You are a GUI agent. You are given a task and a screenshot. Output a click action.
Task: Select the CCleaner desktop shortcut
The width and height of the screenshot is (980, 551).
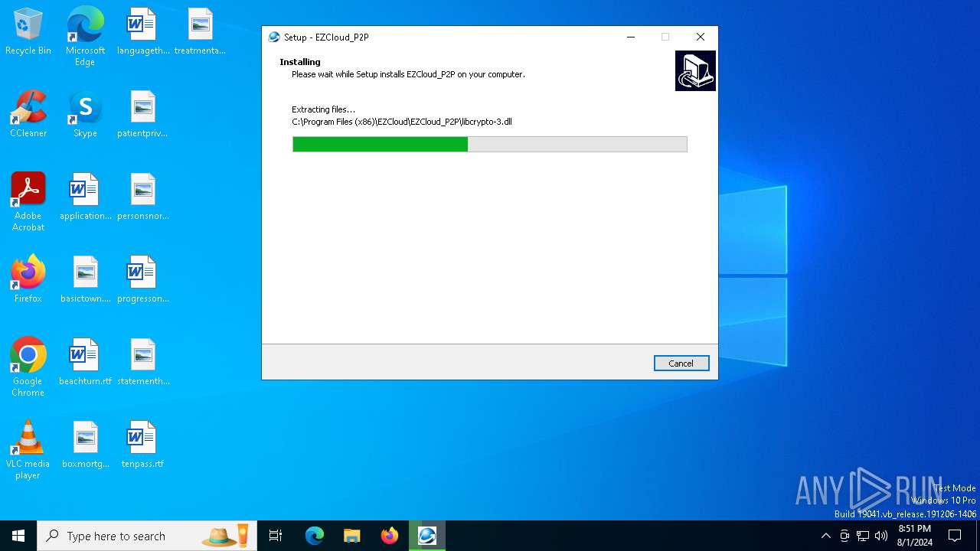28,115
